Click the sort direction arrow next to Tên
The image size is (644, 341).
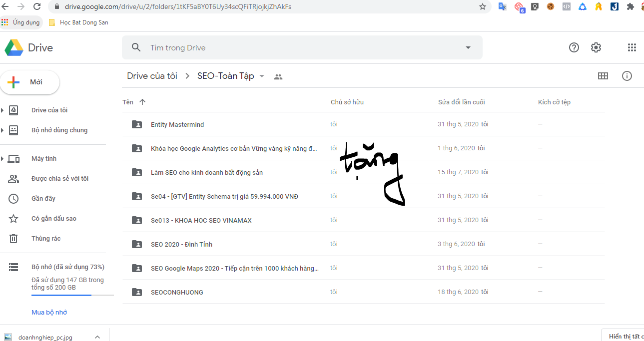point(142,102)
